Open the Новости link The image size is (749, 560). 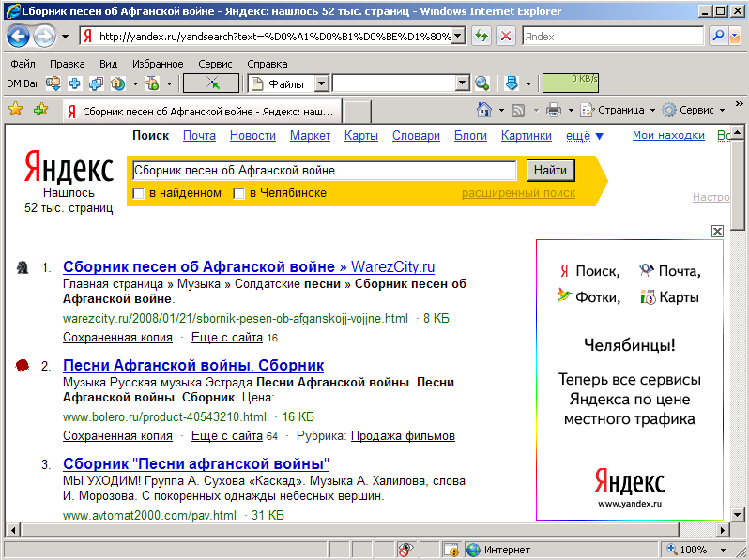(x=252, y=136)
